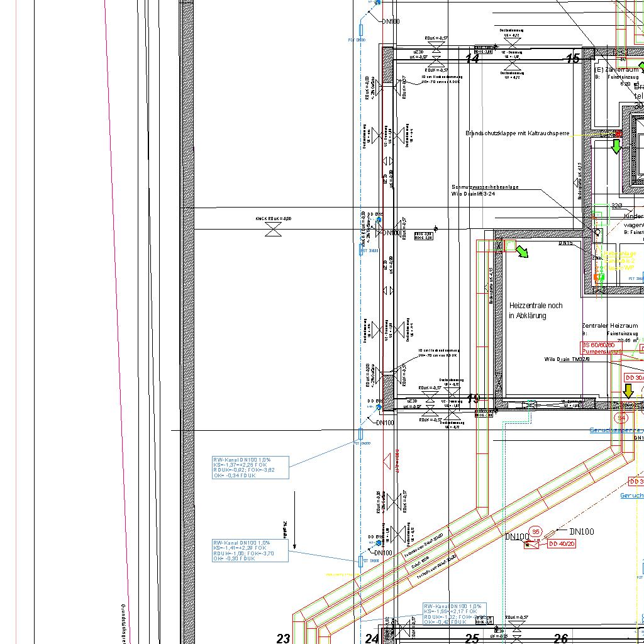Select the Schmutzwasserhebeanlage annotation text

pyautogui.click(x=485, y=187)
